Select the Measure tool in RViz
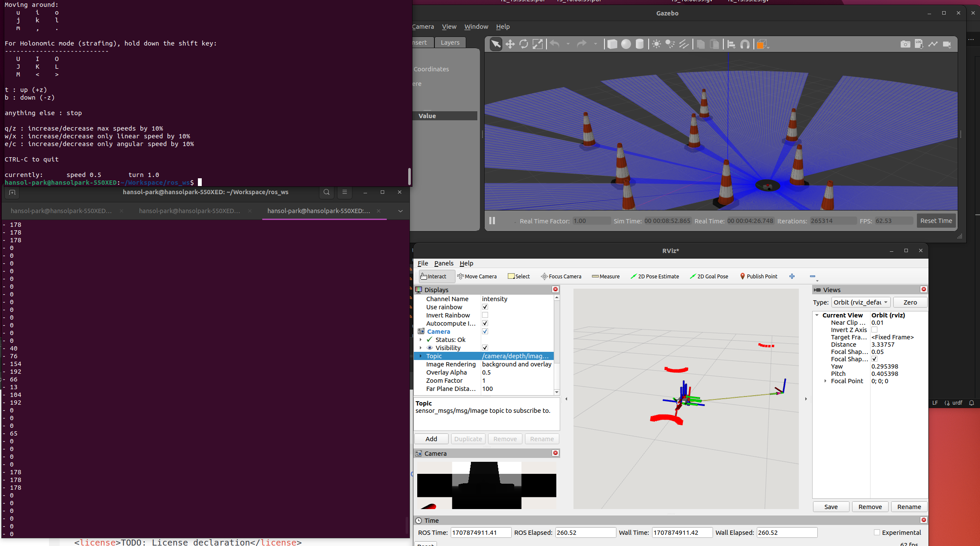980x546 pixels. (606, 276)
